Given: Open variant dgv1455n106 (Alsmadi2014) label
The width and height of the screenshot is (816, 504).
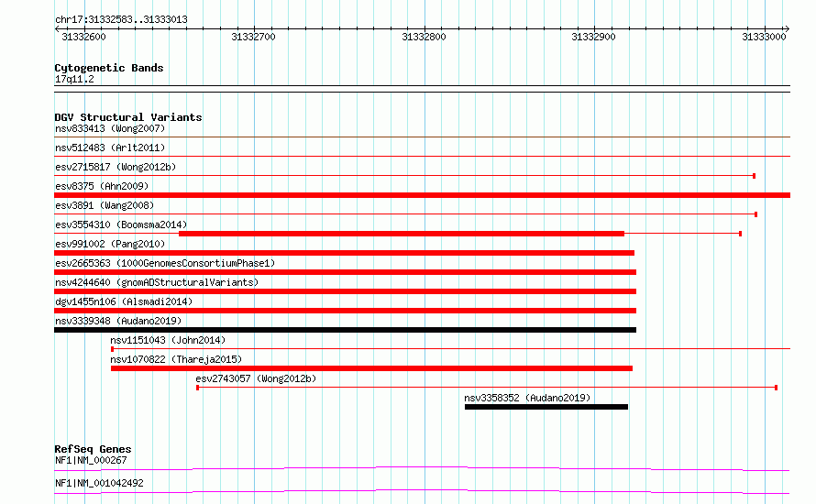Looking at the screenshot, I should (x=124, y=301).
